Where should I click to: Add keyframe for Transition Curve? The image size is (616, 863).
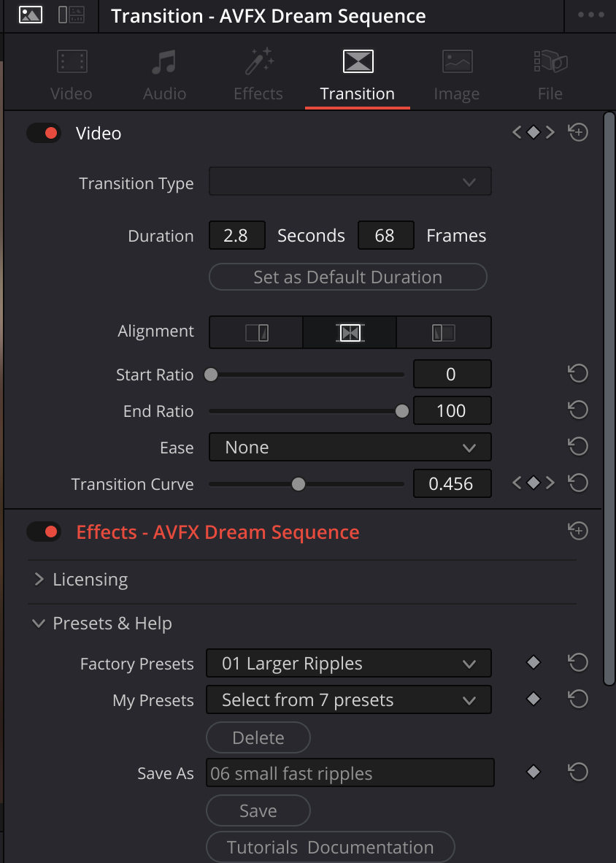click(x=534, y=483)
